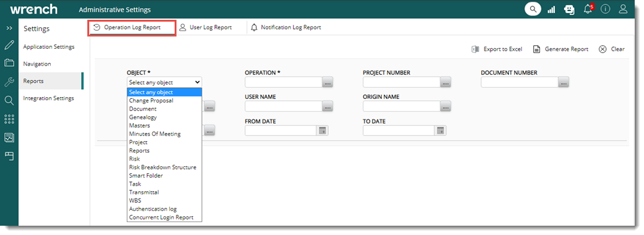
Task: Choose 'Select any object' option
Action: 164,92
